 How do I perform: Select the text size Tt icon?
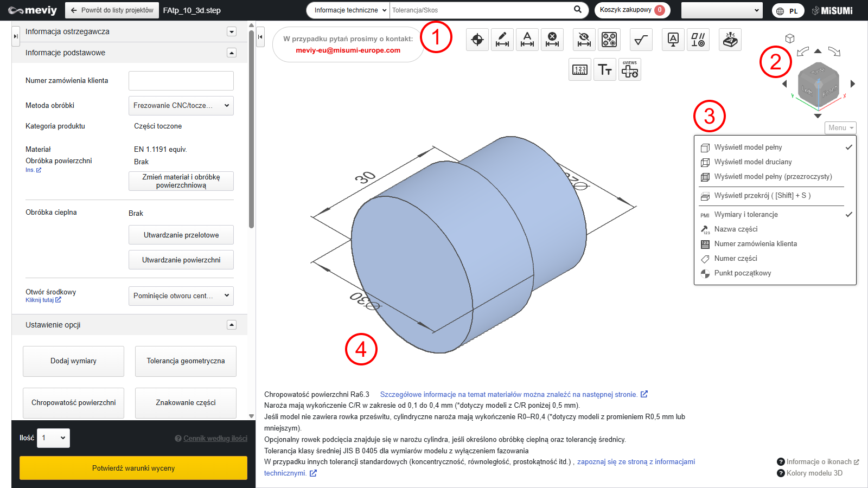(605, 70)
